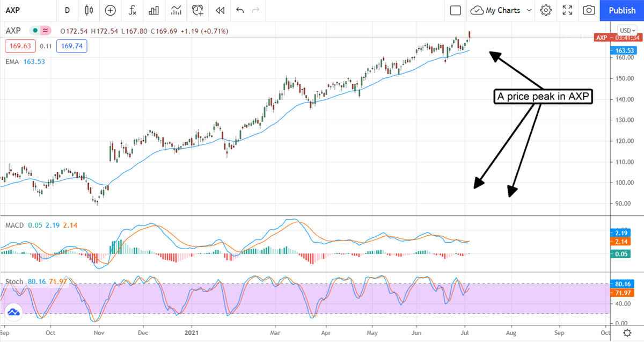Open the financials bar chart icon
This screenshot has width=644, height=342.
154,10
